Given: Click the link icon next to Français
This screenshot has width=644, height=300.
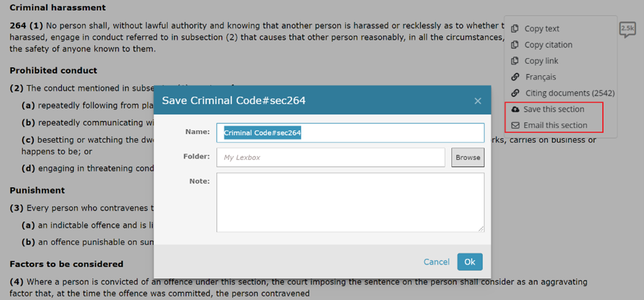Looking at the screenshot, I should [515, 77].
